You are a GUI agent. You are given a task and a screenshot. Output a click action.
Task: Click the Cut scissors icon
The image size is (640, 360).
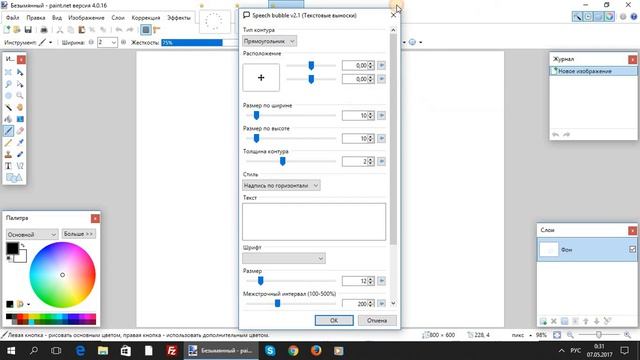pos(60,30)
